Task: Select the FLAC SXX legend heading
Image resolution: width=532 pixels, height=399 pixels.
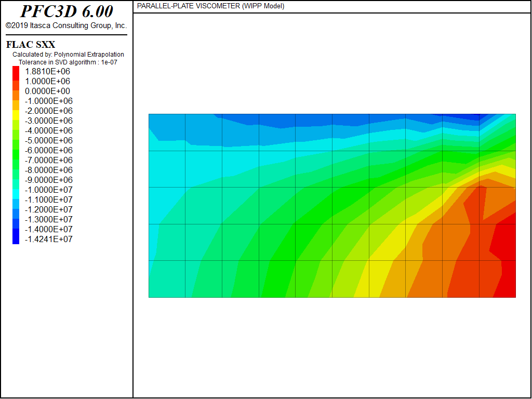Action: pyautogui.click(x=31, y=45)
